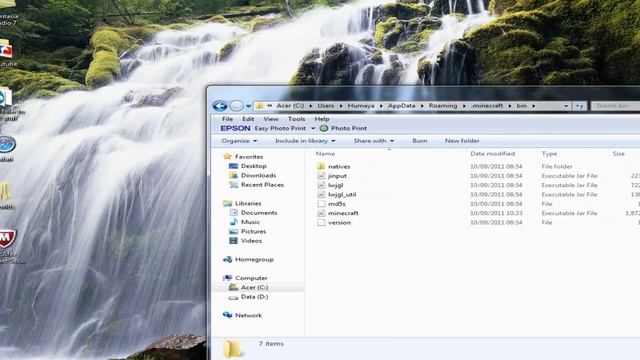
Task: Click the refresh button beside address bar
Action: click(580, 106)
